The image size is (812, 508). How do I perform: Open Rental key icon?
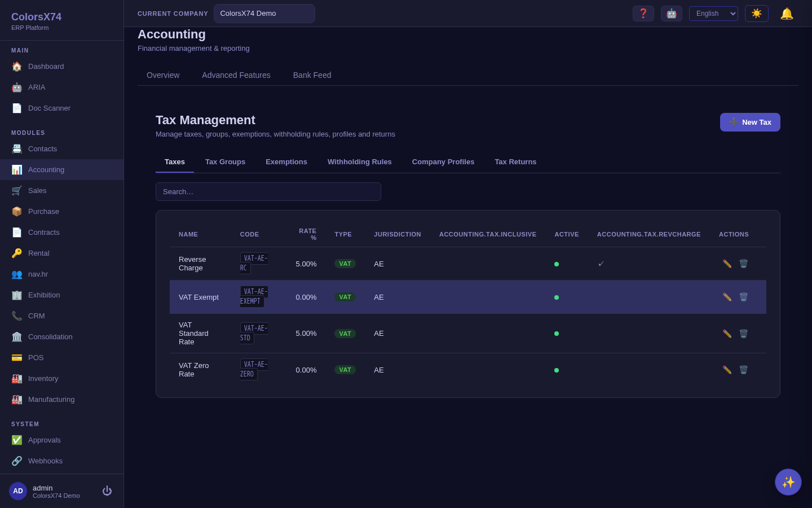(17, 253)
